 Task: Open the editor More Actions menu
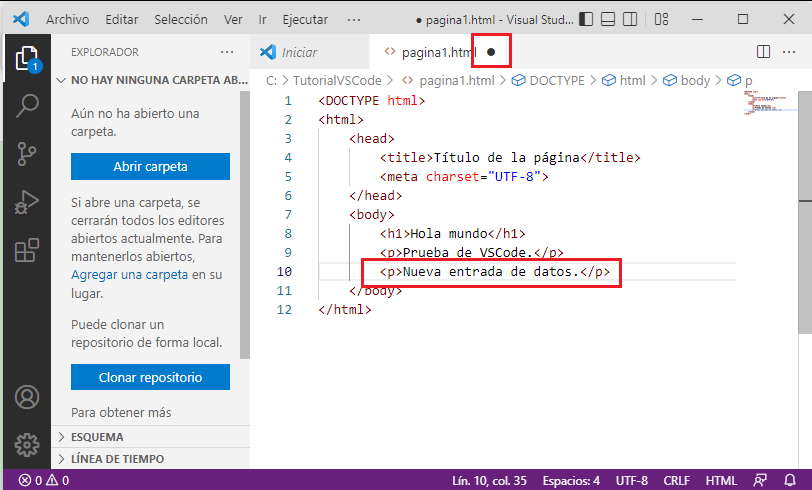(x=789, y=52)
